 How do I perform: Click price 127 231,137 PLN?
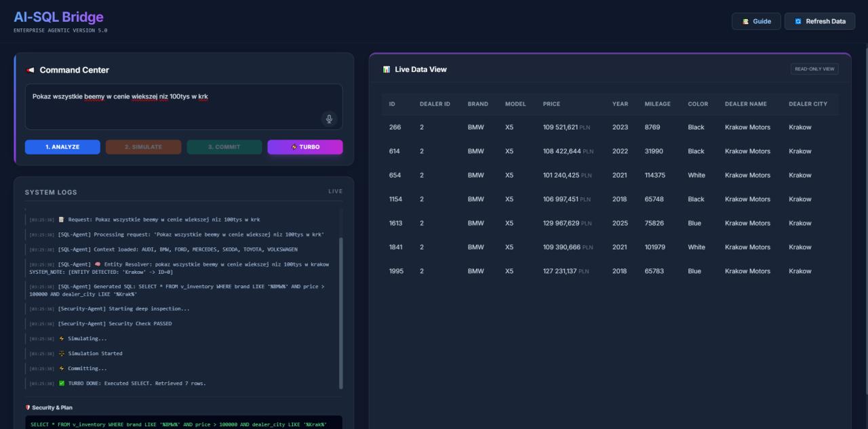pos(566,271)
